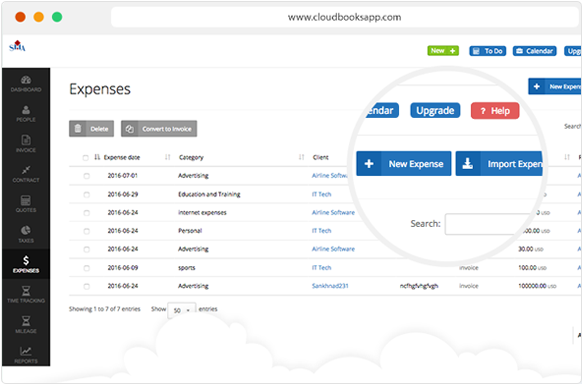Viewport: 582px width, 384px height.
Task: Open the Time Tracking sidebar item
Action: [x=26, y=294]
